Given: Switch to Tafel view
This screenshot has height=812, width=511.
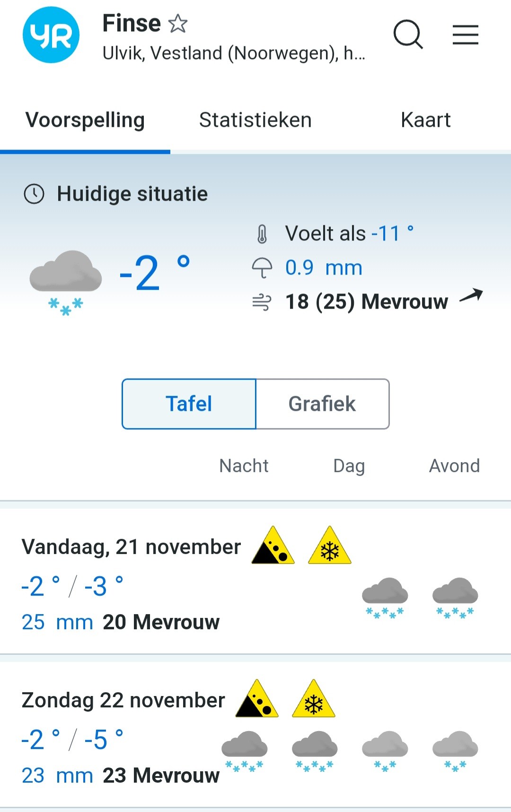Looking at the screenshot, I should click(x=189, y=404).
